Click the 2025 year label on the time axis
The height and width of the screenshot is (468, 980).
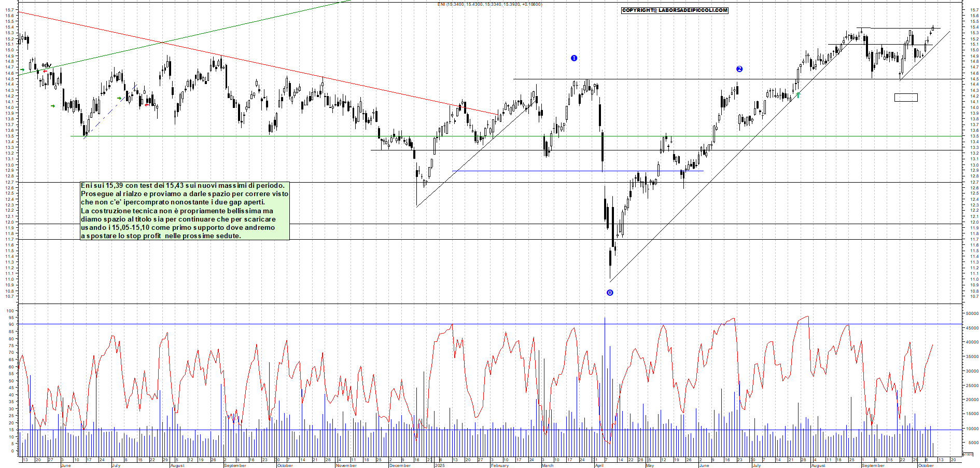440,465
